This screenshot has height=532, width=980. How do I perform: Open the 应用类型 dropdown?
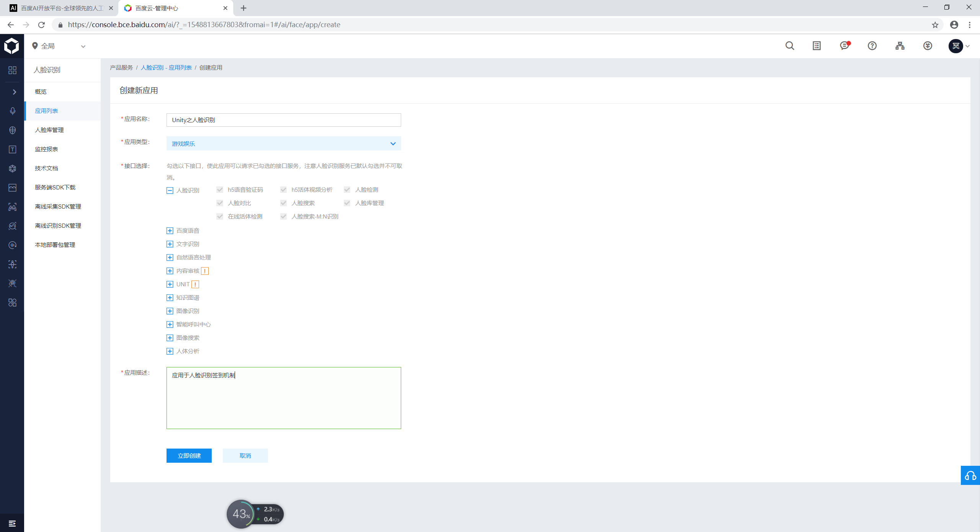pos(283,144)
